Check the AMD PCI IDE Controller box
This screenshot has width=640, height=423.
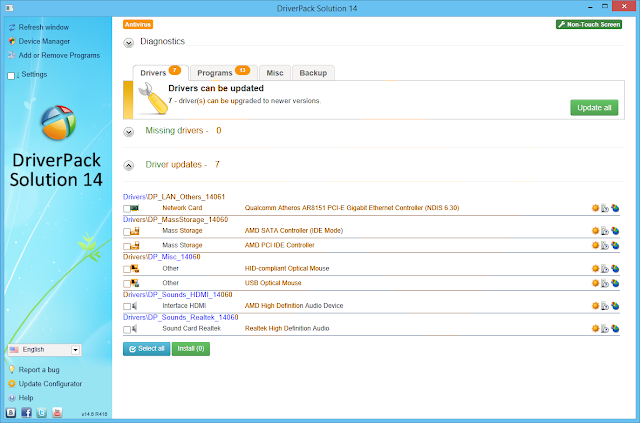tap(127, 246)
